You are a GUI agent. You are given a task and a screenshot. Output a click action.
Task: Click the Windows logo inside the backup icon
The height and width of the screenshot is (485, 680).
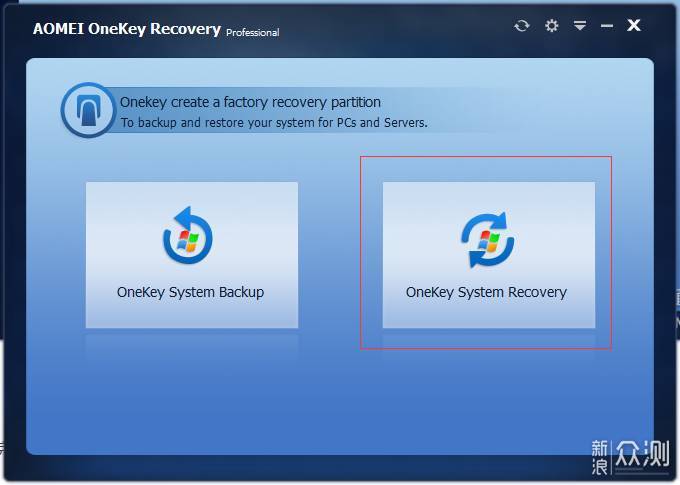[x=188, y=241]
